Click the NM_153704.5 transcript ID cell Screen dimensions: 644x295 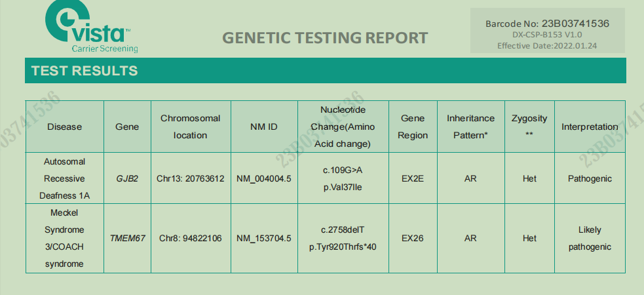tap(264, 238)
